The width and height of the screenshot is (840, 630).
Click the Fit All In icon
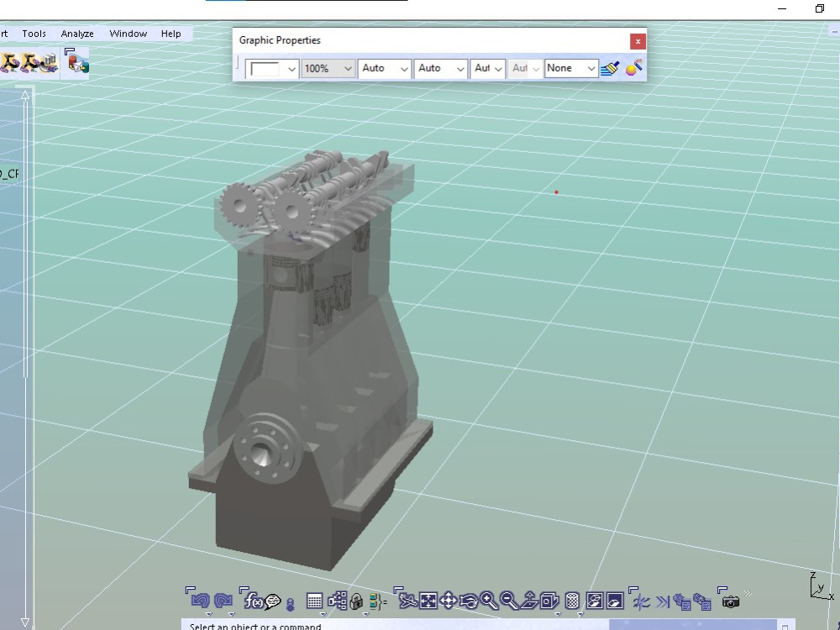[x=428, y=601]
